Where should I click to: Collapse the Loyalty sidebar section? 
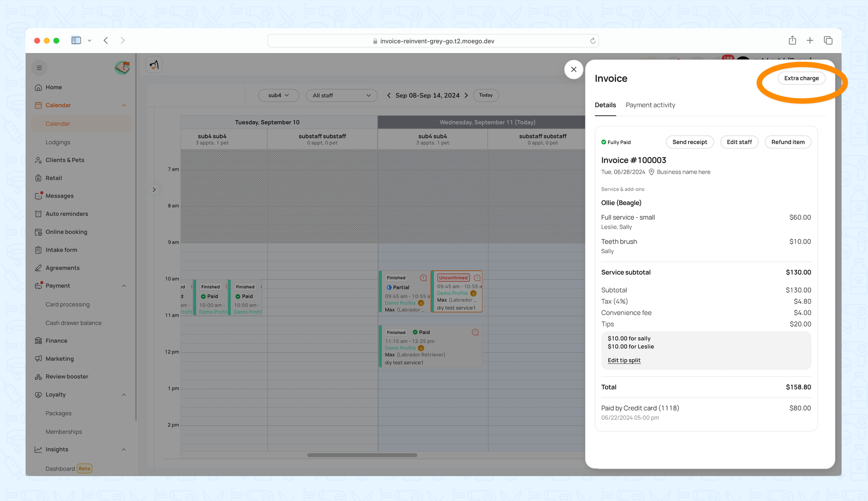124,395
